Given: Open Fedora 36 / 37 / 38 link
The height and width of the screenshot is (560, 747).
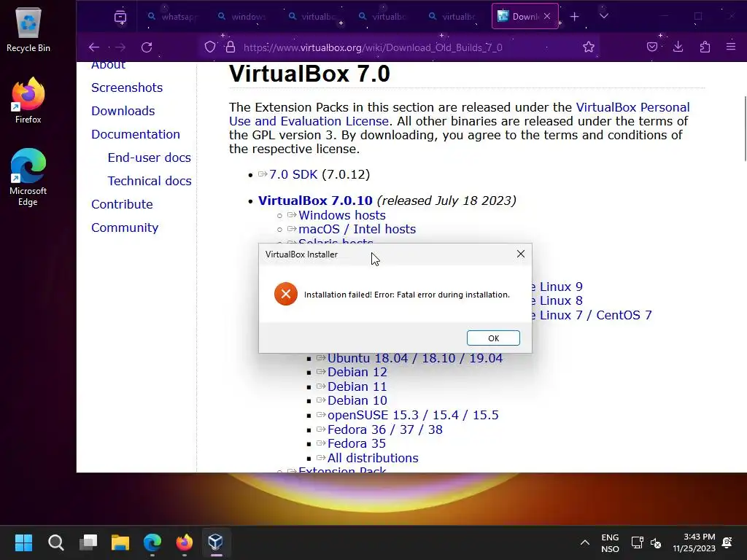Looking at the screenshot, I should point(384,429).
